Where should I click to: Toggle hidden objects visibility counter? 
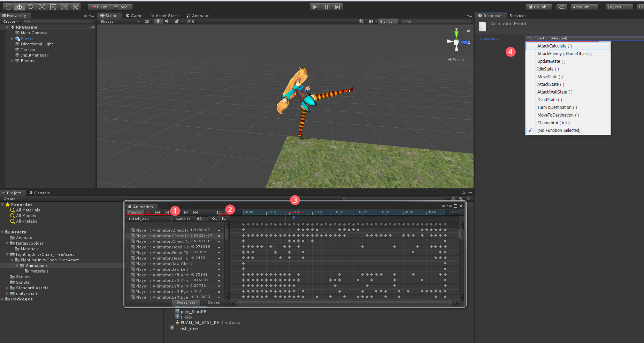click(191, 22)
